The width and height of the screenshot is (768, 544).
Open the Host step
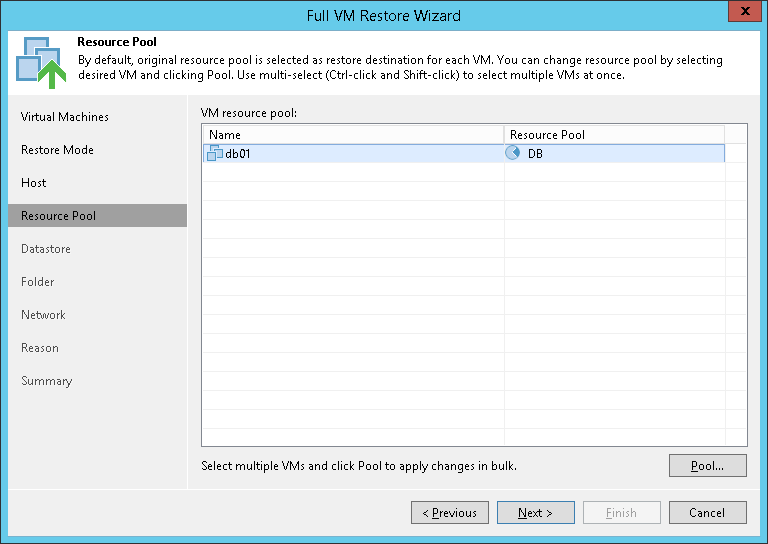(x=34, y=183)
